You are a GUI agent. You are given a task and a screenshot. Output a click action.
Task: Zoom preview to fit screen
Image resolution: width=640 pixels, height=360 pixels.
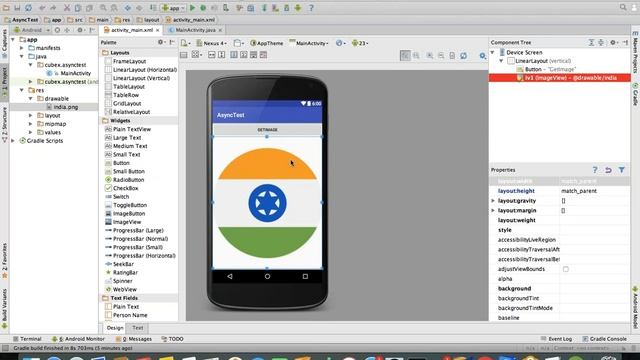coord(405,56)
